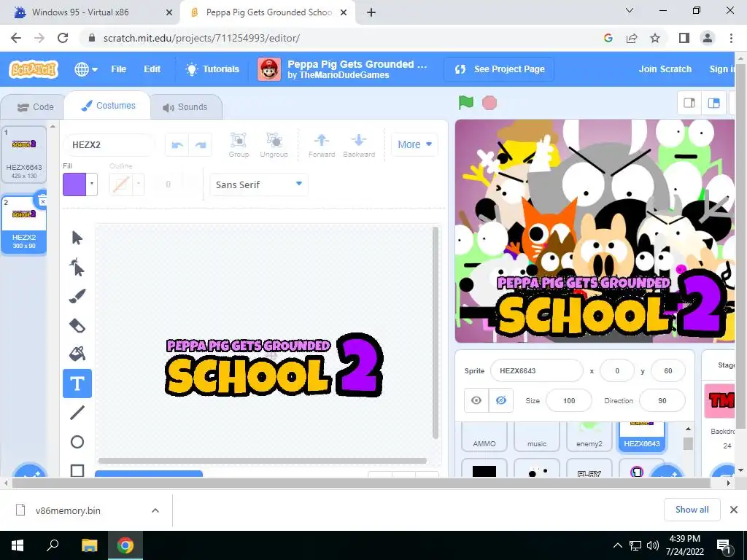Reload the page

[x=63, y=38]
